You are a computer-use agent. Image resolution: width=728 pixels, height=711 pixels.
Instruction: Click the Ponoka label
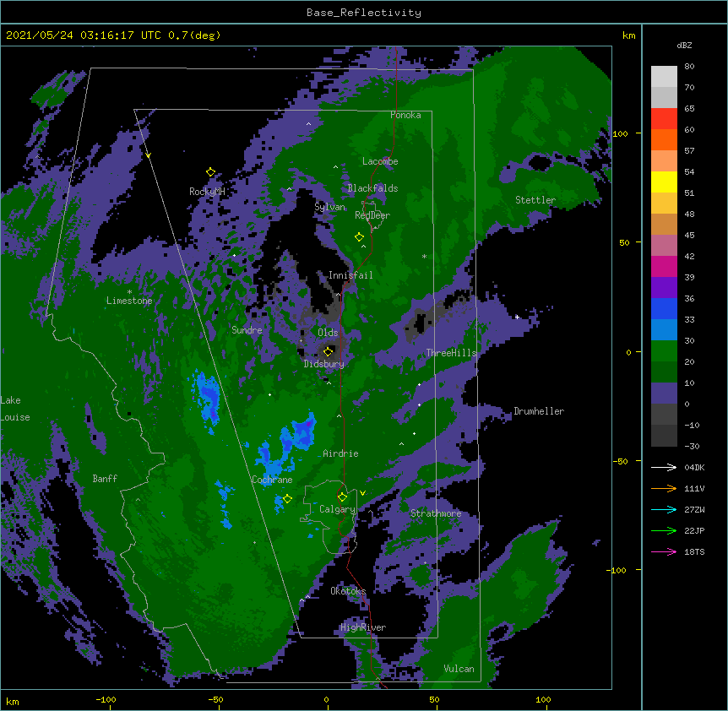point(405,115)
